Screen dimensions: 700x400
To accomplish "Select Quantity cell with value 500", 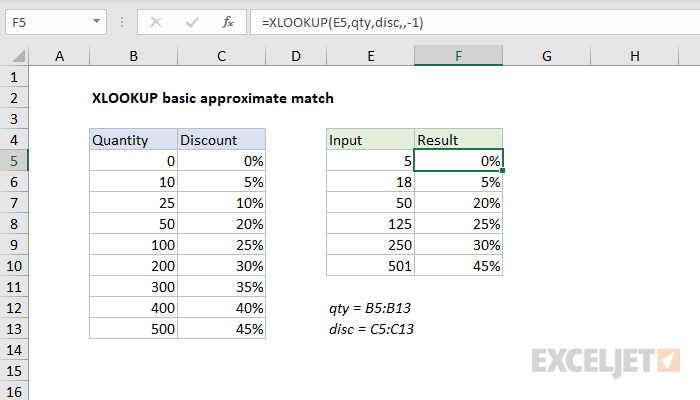I will (133, 329).
